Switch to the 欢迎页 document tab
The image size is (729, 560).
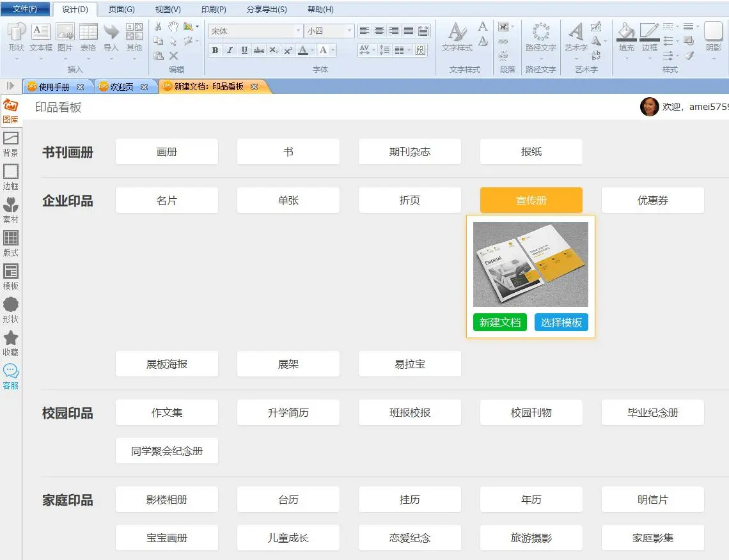coord(122,87)
